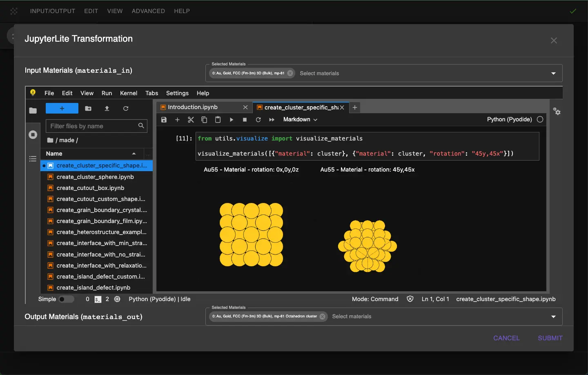This screenshot has height=375, width=588.
Task: Dismiss the Octahedron cluster output material chip
Action: 322,317
